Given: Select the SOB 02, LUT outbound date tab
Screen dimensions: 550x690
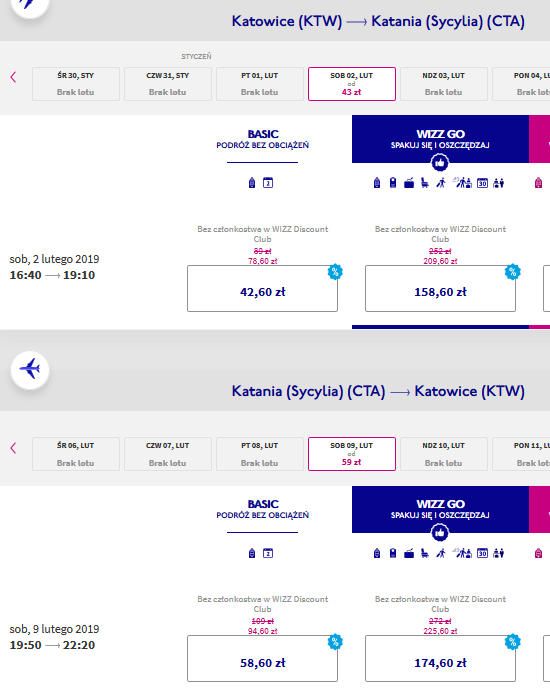Looking at the screenshot, I should tap(352, 84).
